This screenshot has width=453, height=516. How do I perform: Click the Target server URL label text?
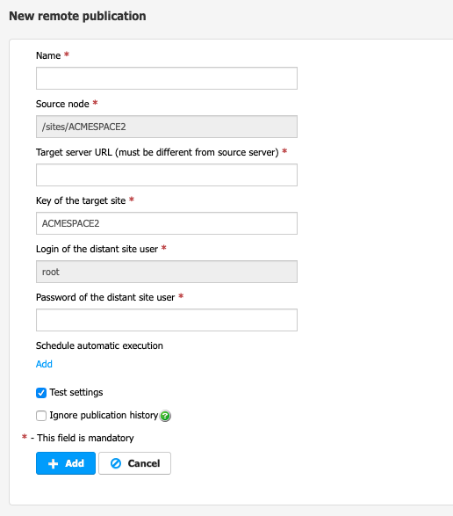tap(157, 152)
